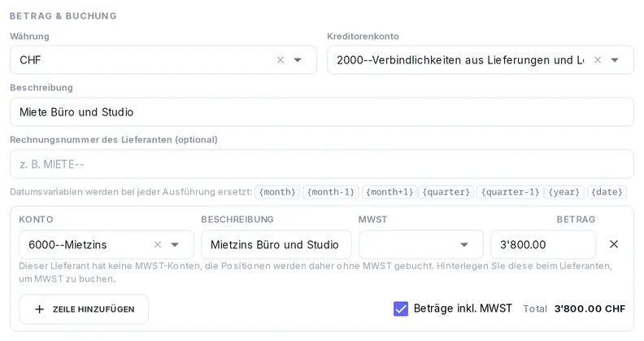The image size is (644, 341).
Task: Click Zeile hinzufügen button
Action: pyautogui.click(x=84, y=309)
